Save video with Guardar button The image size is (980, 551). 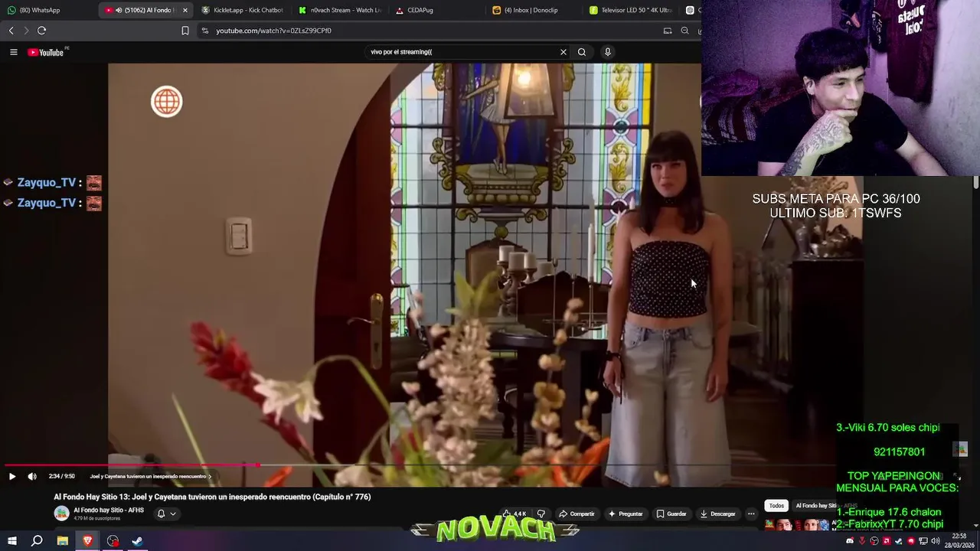pyautogui.click(x=671, y=514)
